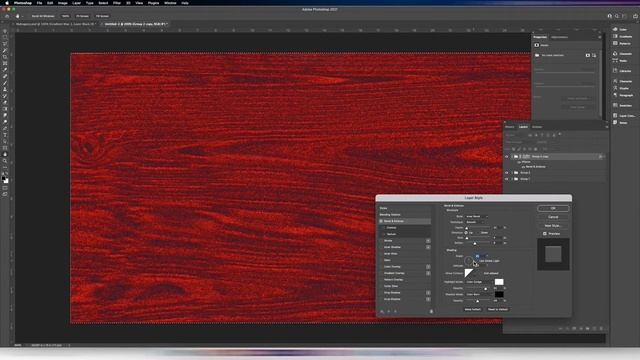The height and width of the screenshot is (360, 640).
Task: Open the Color panel icon
Action: 615,29
